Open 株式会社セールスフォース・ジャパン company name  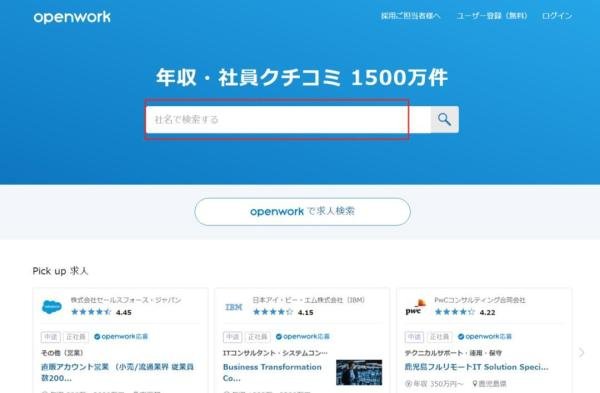(x=126, y=300)
